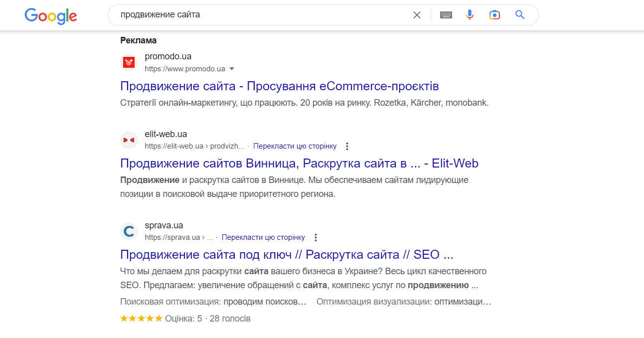644x338 pixels.
Task: Open 'Продвижение сайта под ключ' sprava.ua result
Action: tap(287, 255)
